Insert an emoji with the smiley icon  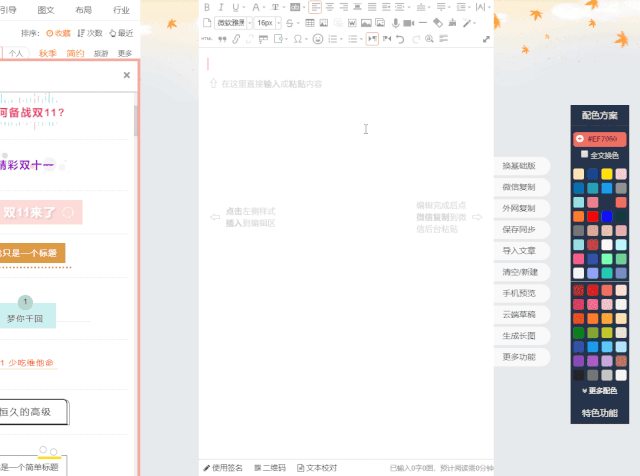point(318,39)
